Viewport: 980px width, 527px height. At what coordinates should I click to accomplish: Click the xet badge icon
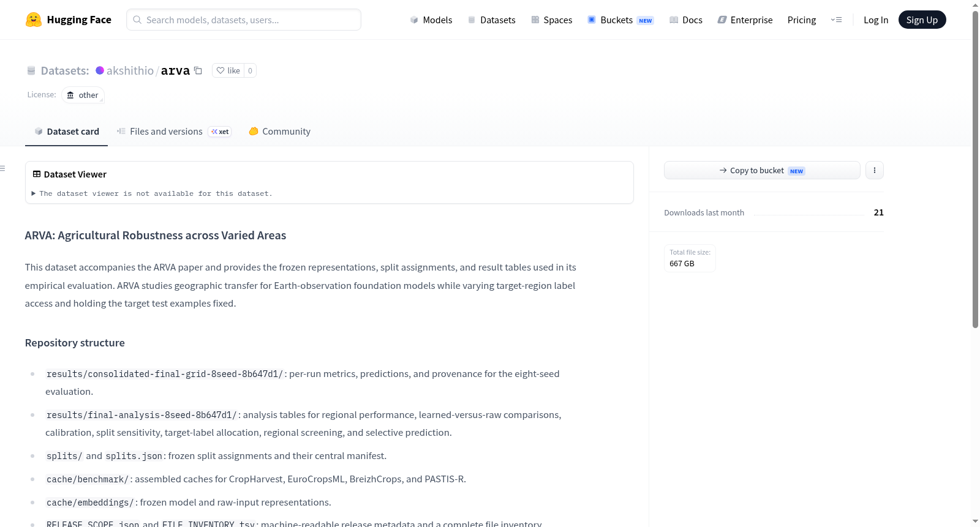click(x=220, y=132)
